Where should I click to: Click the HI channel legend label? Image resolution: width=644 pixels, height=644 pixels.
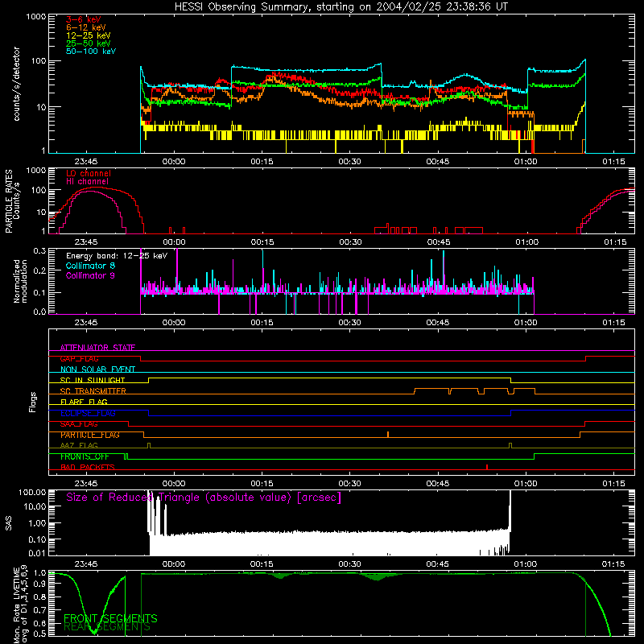point(88,181)
